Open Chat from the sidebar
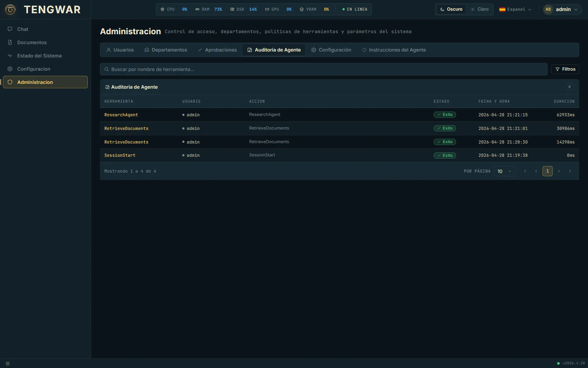This screenshot has width=588, height=368. [45, 29]
